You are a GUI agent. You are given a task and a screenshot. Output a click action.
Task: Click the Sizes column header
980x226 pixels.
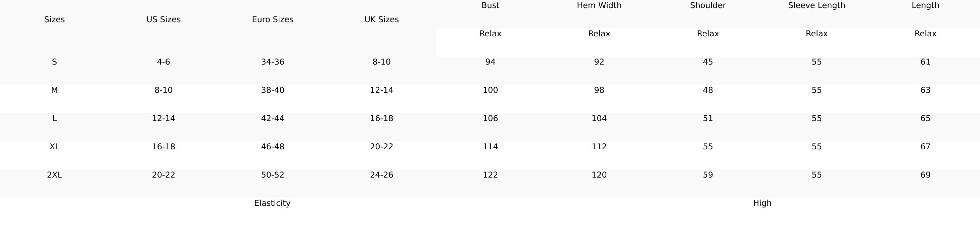[x=54, y=20]
